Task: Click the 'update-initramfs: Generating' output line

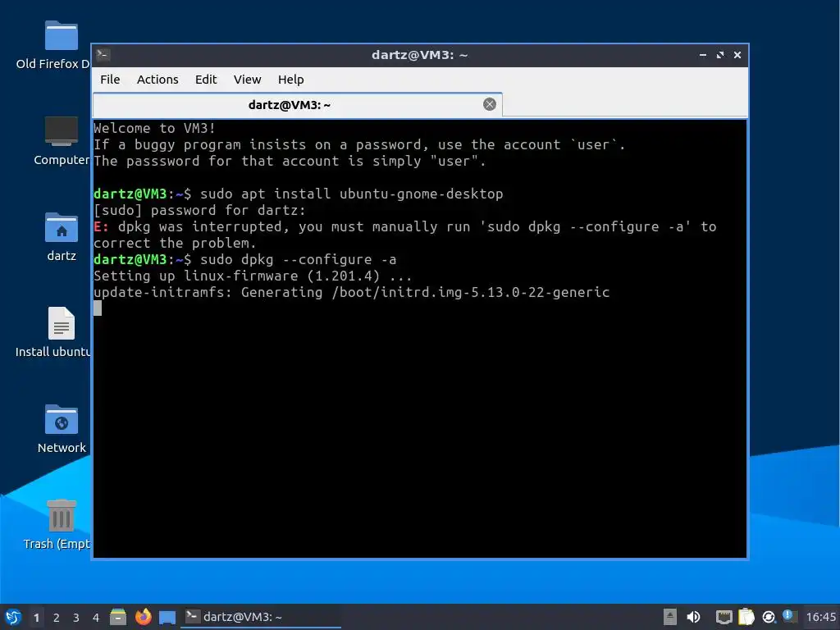Action: pos(351,293)
